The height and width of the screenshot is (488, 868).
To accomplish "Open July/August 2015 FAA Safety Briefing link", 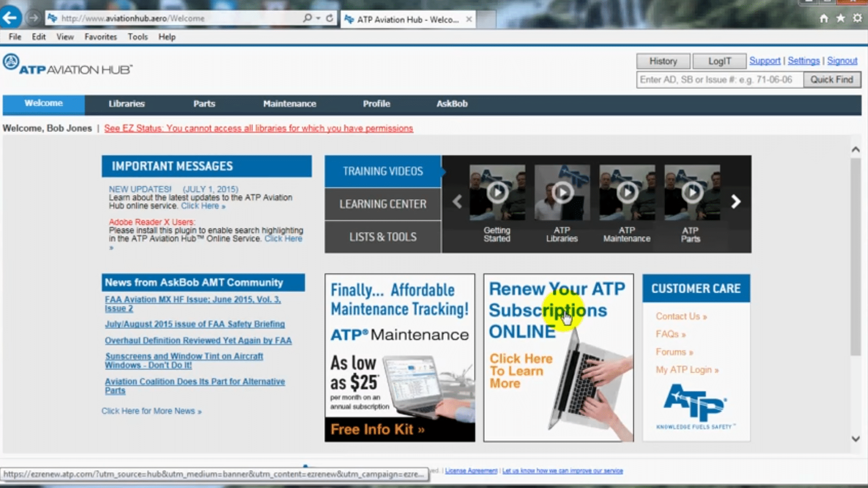I will coord(195,324).
